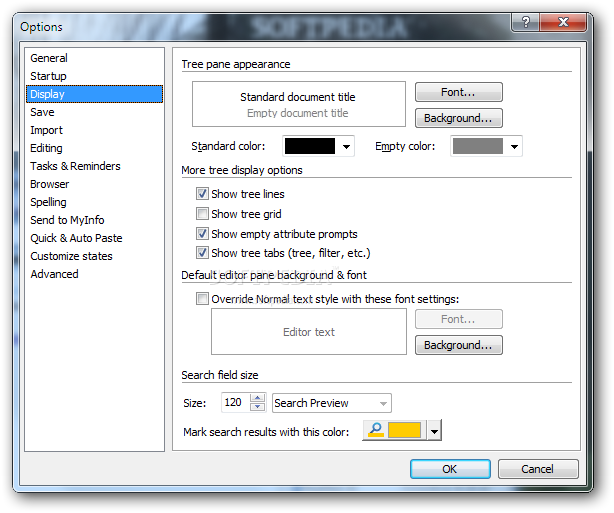Increase search field size with up arrow
Viewport: 614px width, 513px height.
(x=257, y=398)
